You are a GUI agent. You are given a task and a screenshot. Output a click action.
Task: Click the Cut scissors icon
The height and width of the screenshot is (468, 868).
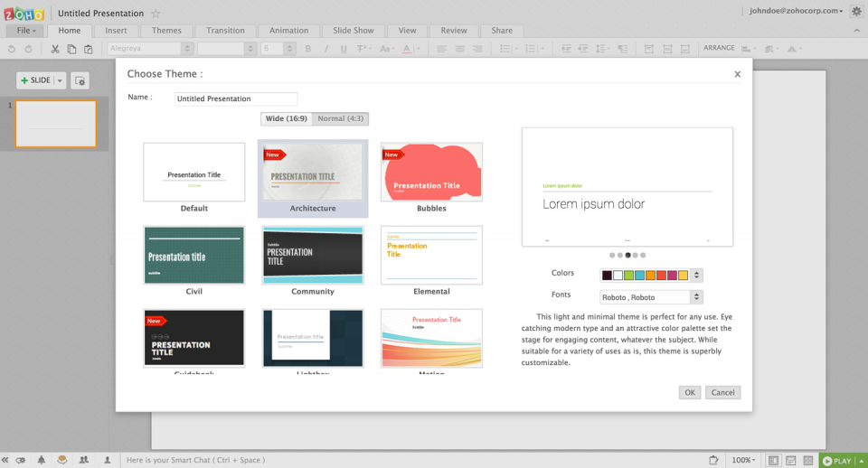pyautogui.click(x=55, y=49)
